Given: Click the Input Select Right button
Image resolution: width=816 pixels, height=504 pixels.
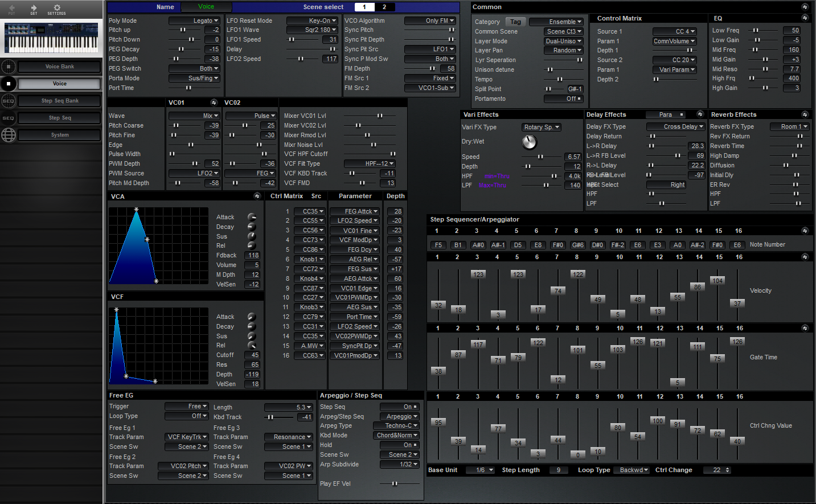Looking at the screenshot, I should tap(666, 185).
